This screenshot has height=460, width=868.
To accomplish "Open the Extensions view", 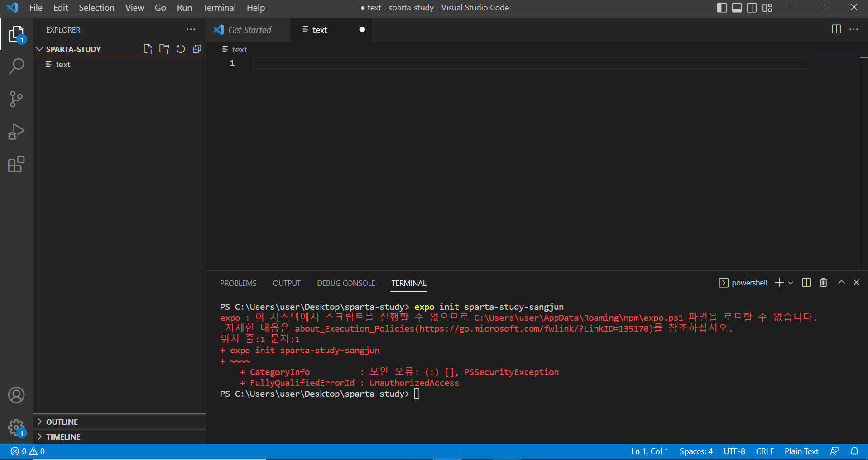I will 16,164.
